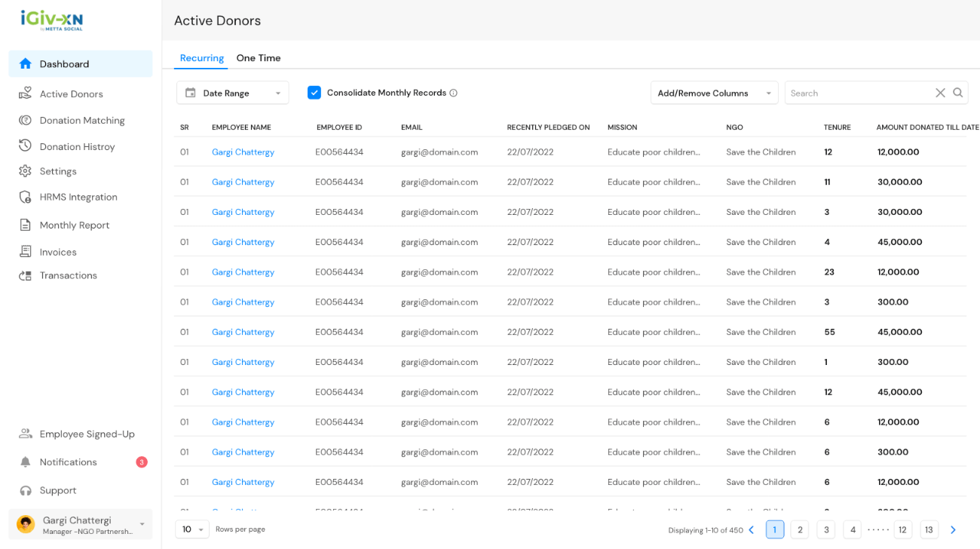This screenshot has width=980, height=549.
Task: Switch to the One Time tab
Action: (x=258, y=58)
